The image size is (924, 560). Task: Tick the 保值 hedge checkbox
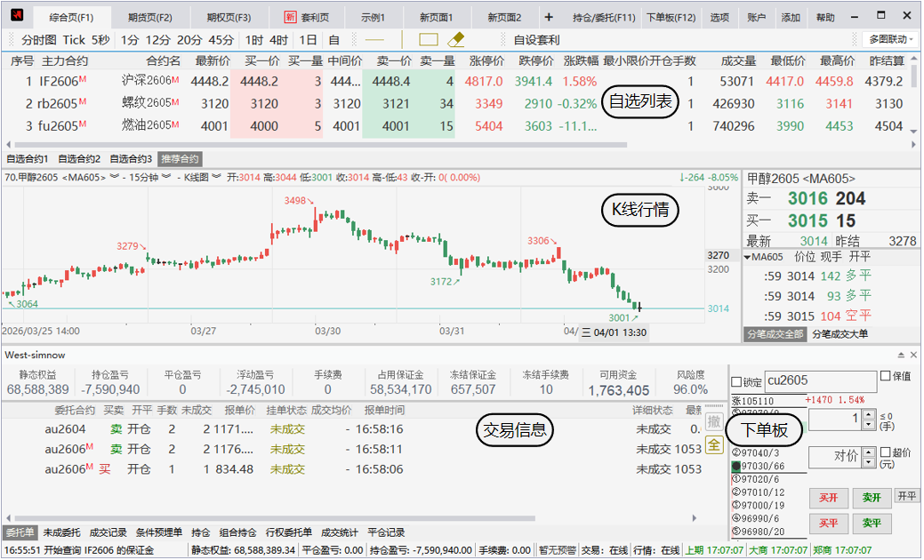(885, 376)
